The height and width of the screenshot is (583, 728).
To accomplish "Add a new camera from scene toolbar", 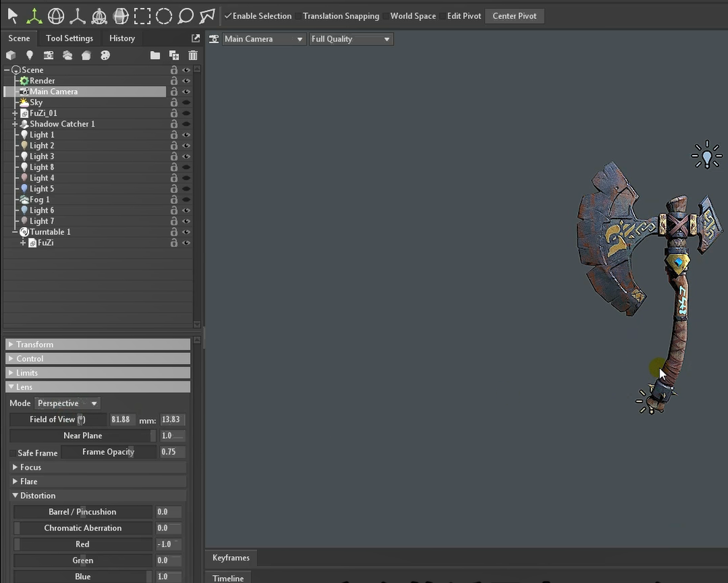I will coord(49,55).
